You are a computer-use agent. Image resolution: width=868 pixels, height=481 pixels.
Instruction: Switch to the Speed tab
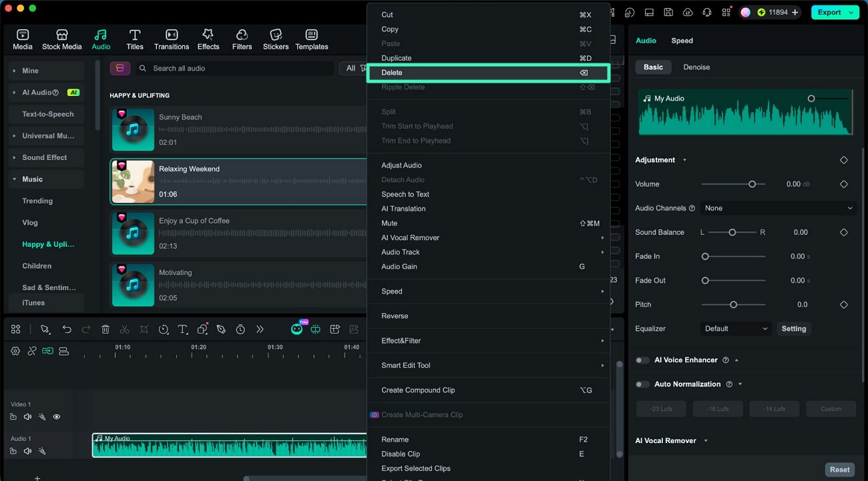point(682,41)
